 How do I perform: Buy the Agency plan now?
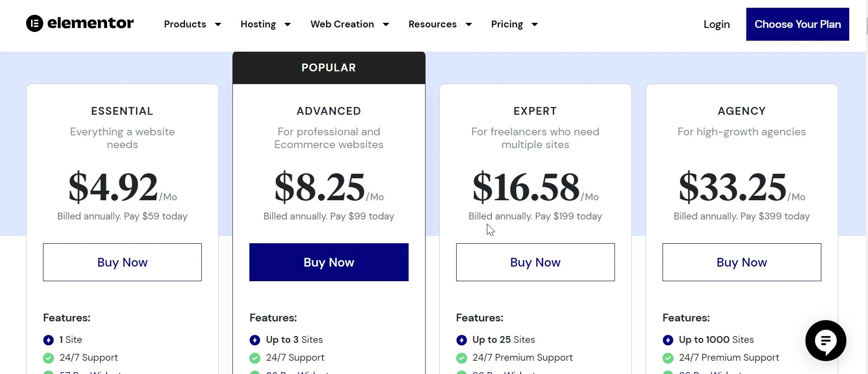point(742,262)
